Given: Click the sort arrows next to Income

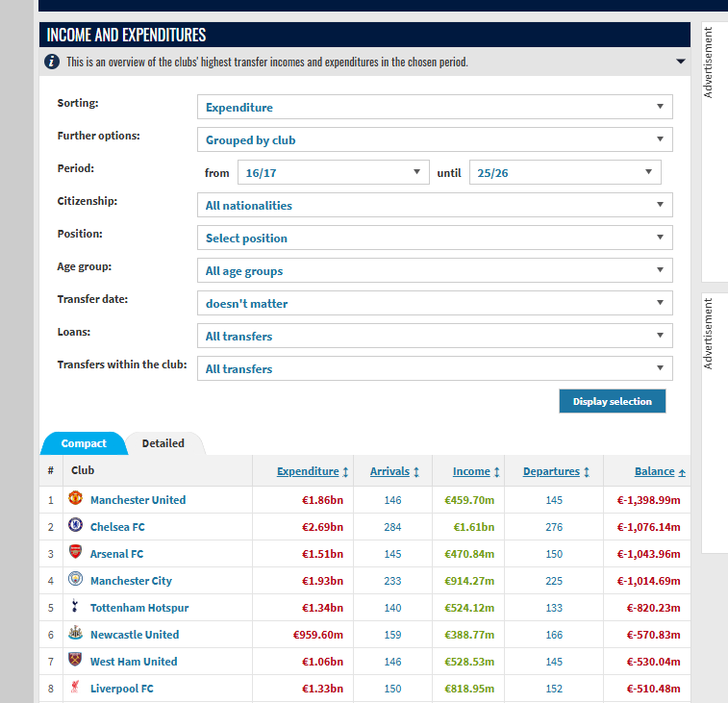Looking at the screenshot, I should point(497,472).
